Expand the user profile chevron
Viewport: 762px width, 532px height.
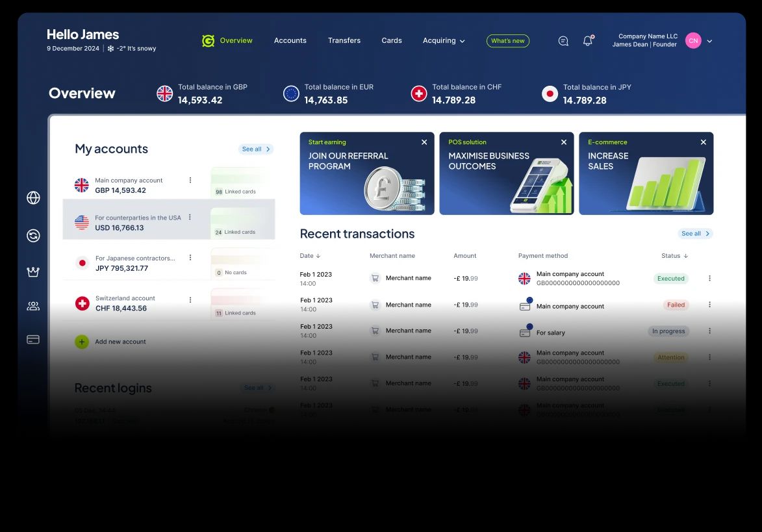(x=709, y=41)
